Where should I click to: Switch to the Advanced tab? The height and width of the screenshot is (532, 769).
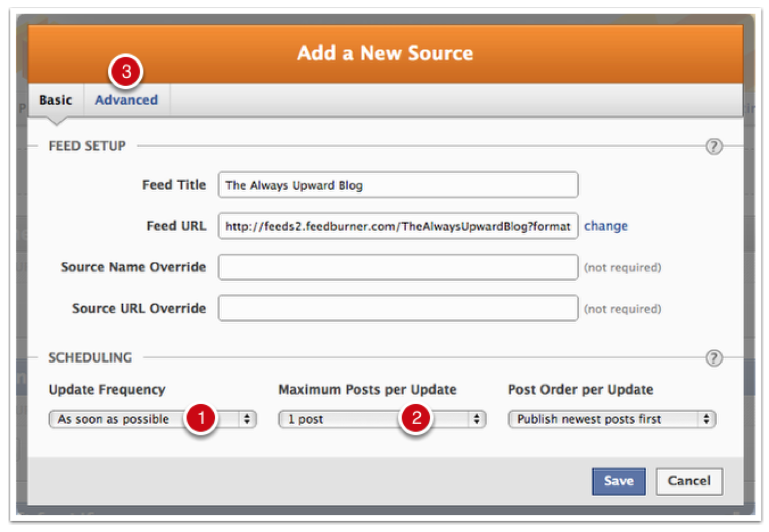click(126, 100)
